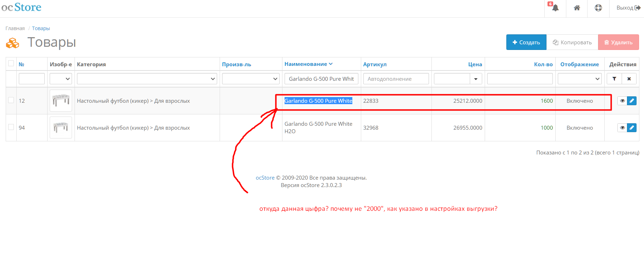Go to storefront via home icon
This screenshot has height=271, width=644.
[577, 8]
